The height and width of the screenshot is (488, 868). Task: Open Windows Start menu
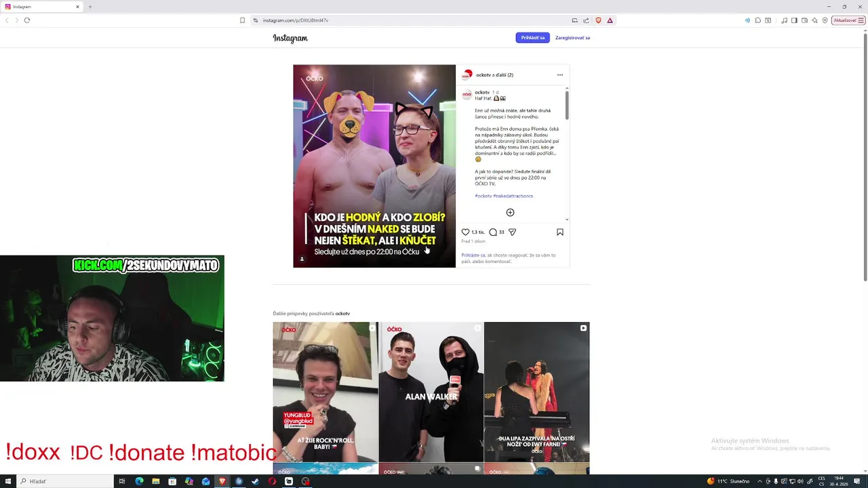(7, 481)
